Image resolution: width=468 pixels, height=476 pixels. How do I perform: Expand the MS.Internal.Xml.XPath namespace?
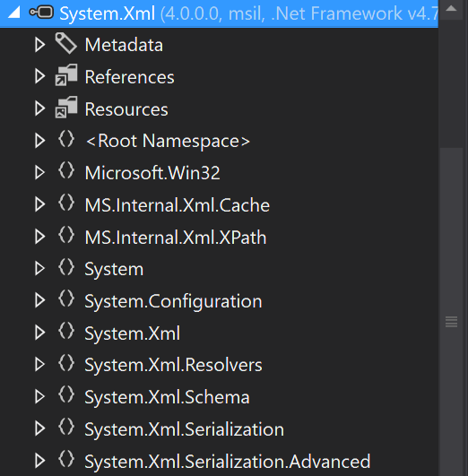(x=39, y=237)
